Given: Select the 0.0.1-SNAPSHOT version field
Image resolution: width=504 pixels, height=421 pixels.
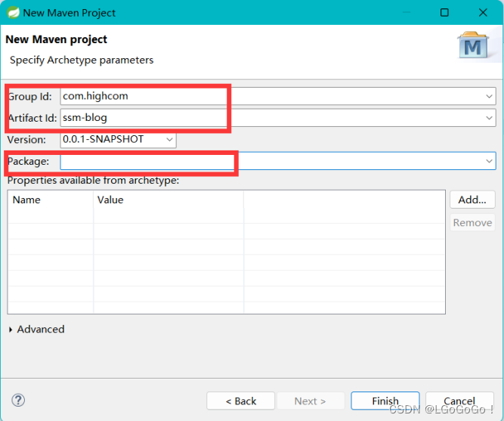Looking at the screenshot, I should tap(118, 140).
